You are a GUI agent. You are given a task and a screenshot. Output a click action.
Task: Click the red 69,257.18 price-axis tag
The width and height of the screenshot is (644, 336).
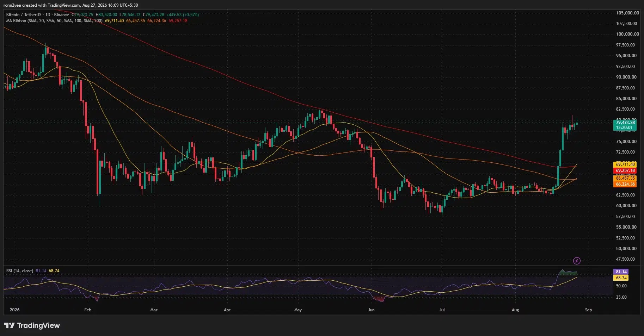coord(625,170)
